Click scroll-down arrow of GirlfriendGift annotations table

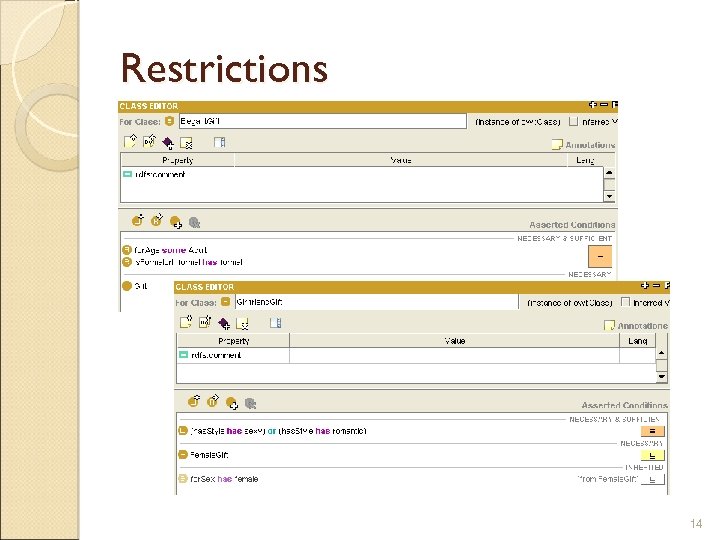tap(661, 377)
